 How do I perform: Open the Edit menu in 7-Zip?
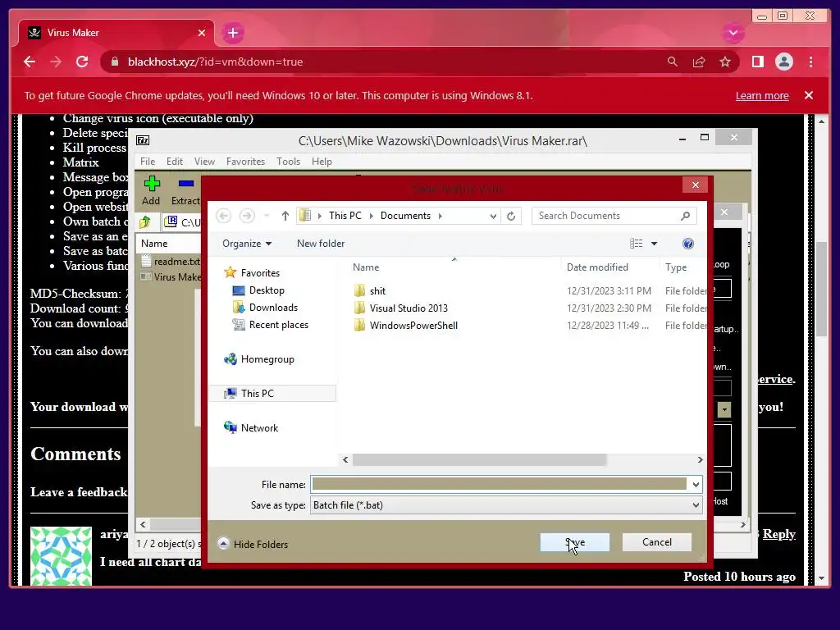pyautogui.click(x=174, y=162)
